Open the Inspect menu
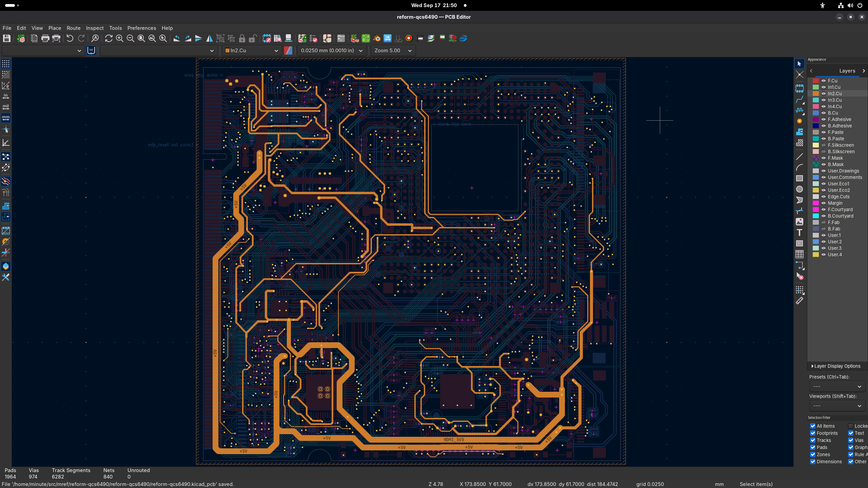The width and height of the screenshot is (868, 488). click(x=95, y=28)
